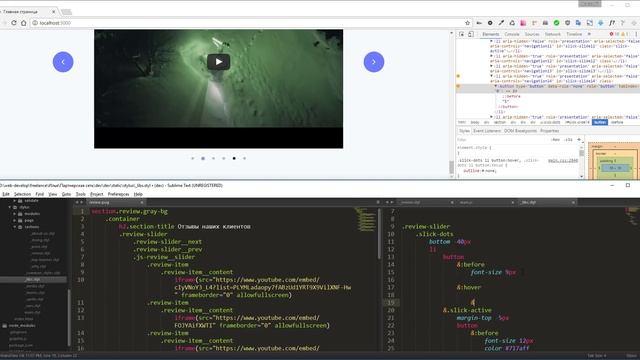Viewport: 640px width, 360px height.
Task: Switch to Event Listeners pane tab
Action: click(x=487, y=131)
